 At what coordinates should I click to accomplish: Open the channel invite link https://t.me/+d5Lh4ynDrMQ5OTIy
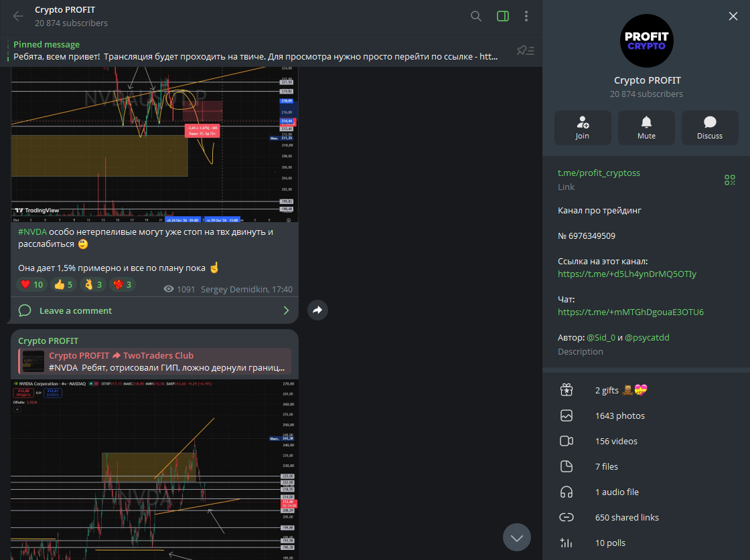click(x=627, y=274)
